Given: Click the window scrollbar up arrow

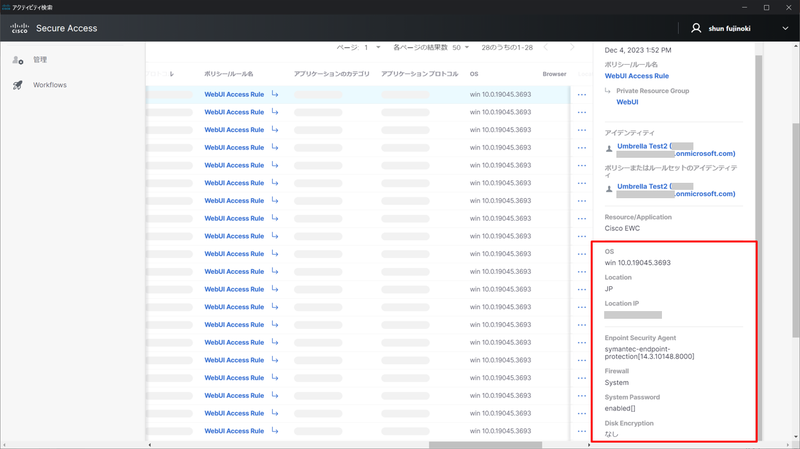Looking at the screenshot, I should coord(796,46).
